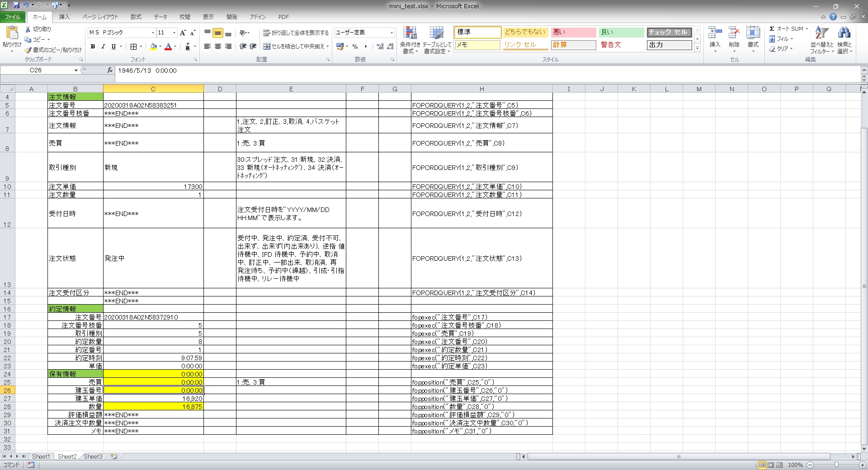Open the font name dropdown

click(x=153, y=33)
